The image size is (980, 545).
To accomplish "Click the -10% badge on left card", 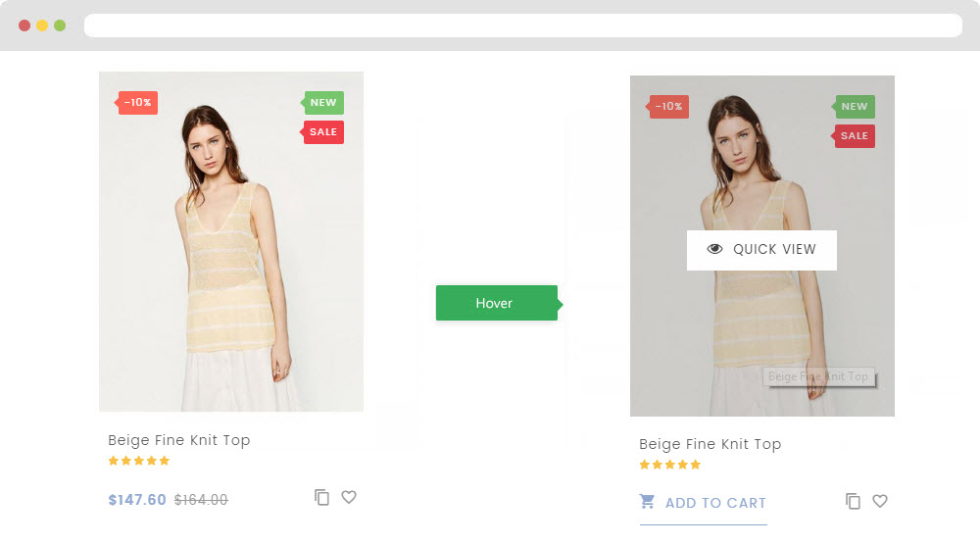I will coord(137,103).
